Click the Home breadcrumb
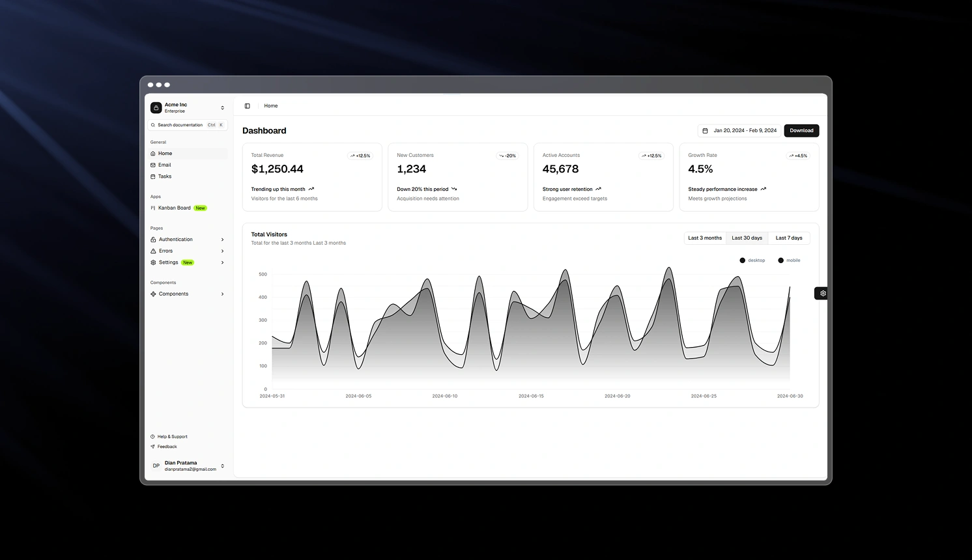The image size is (972, 560). click(x=271, y=105)
